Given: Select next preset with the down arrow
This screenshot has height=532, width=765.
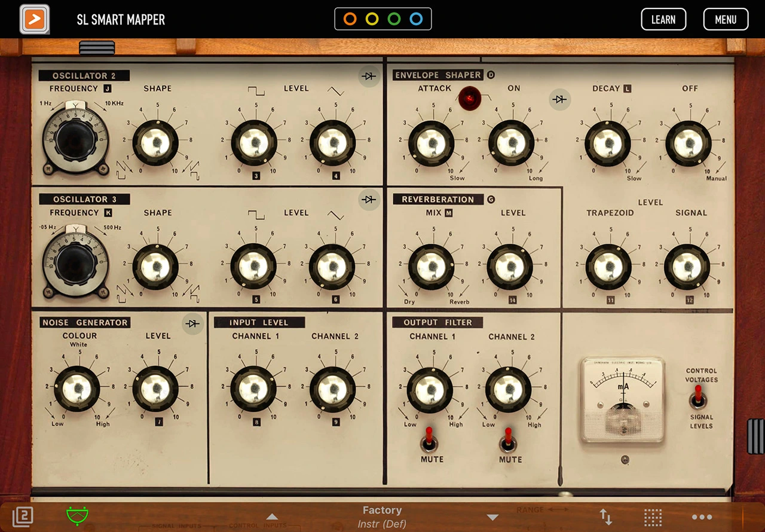Looking at the screenshot, I should pyautogui.click(x=492, y=517).
